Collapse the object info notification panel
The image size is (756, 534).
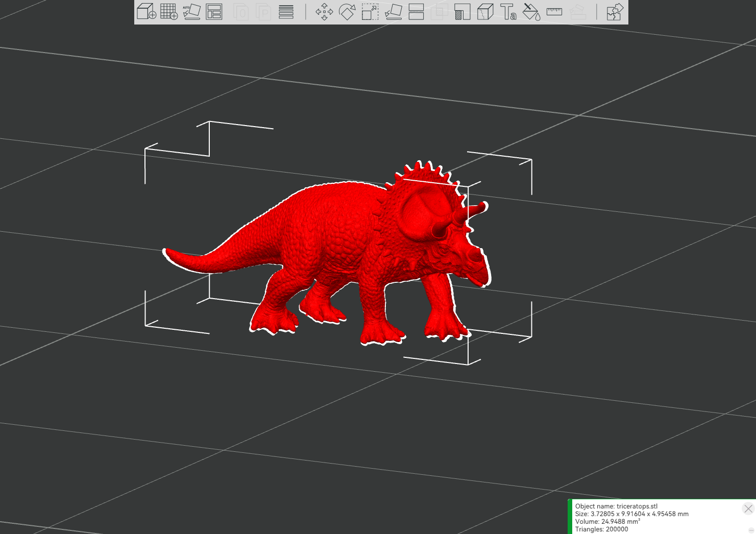click(751, 530)
